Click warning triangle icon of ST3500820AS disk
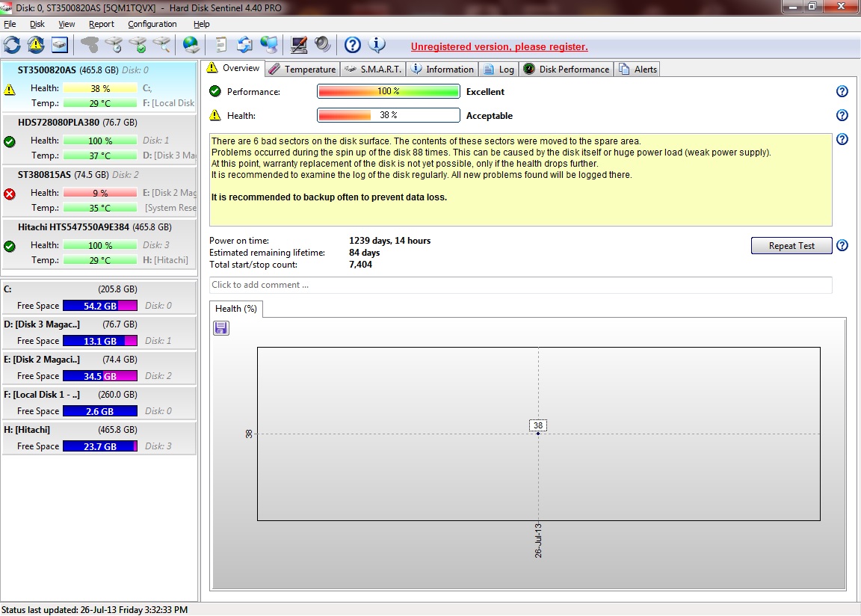 click(x=9, y=90)
